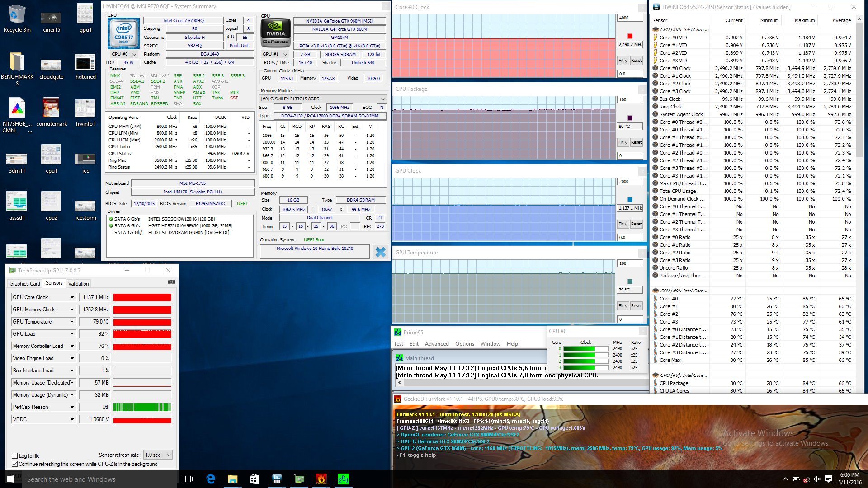Open the Test menu in Prime95

point(398,344)
